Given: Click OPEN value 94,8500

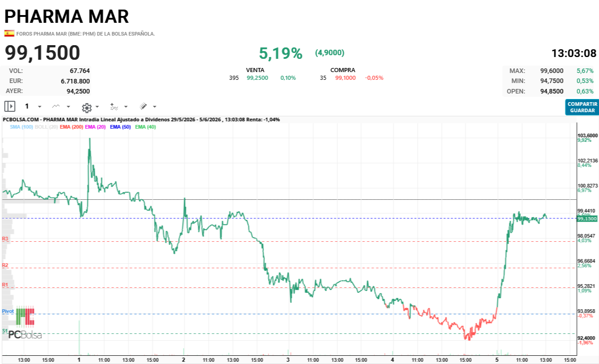Looking at the screenshot, I should point(552,91).
